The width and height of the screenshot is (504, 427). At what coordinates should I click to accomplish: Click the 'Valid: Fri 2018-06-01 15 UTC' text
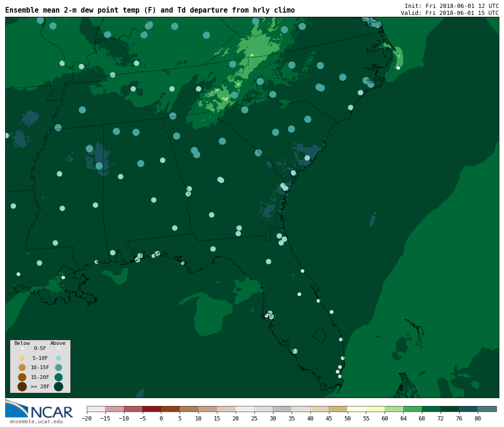click(449, 13)
